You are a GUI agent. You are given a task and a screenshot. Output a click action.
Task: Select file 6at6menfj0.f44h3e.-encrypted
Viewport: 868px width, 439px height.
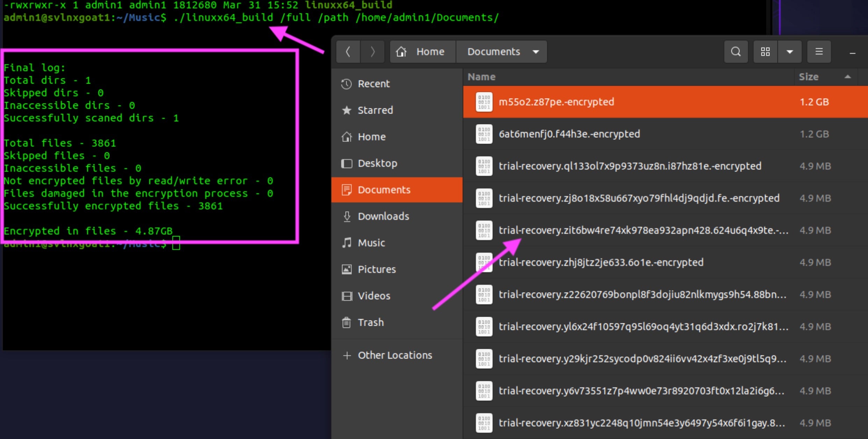(x=569, y=134)
